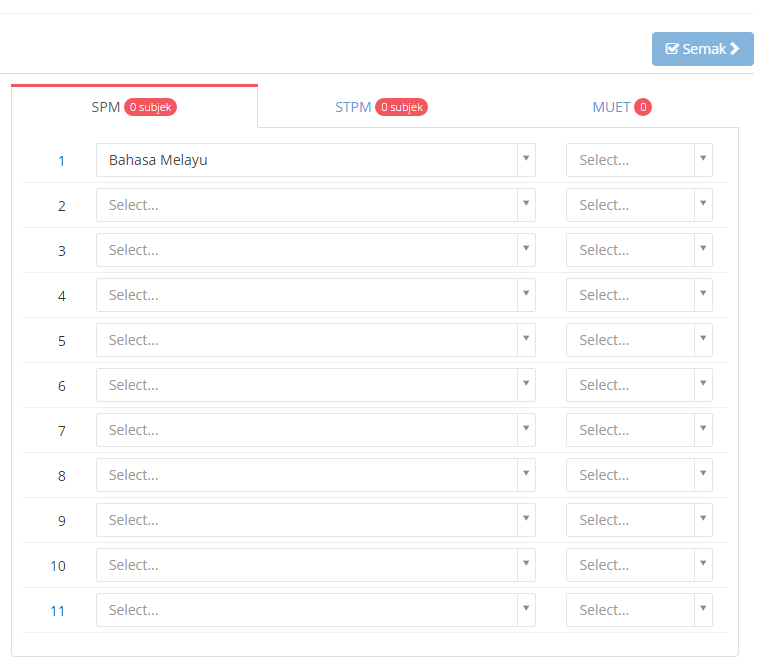The width and height of the screenshot is (770, 672).
Task: Open the subject Select dropdown in row 8
Action: click(316, 475)
